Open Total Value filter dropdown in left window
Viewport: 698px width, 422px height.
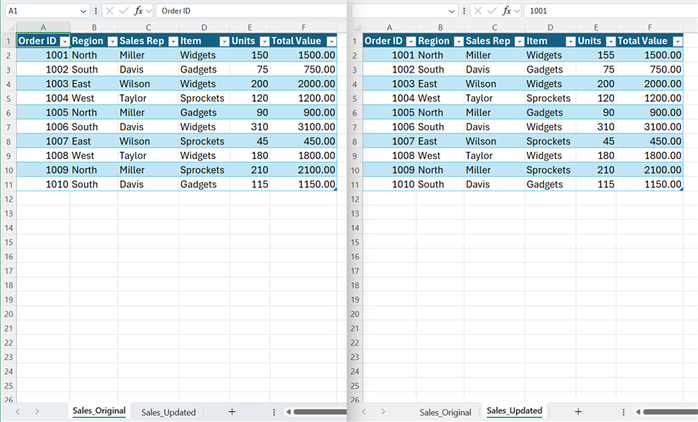332,41
